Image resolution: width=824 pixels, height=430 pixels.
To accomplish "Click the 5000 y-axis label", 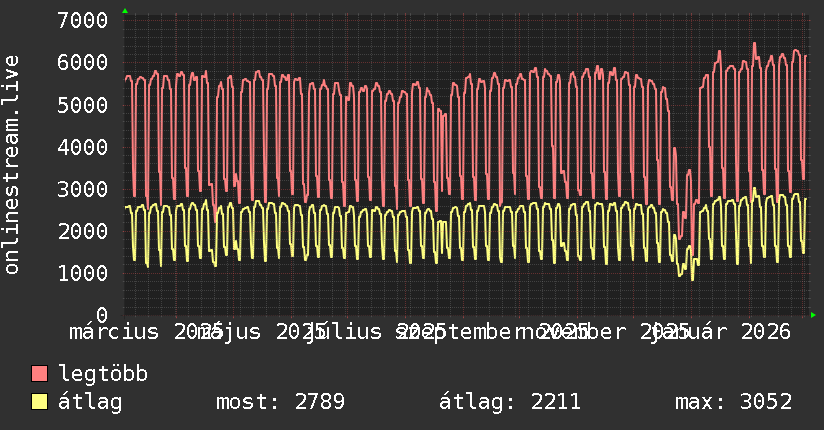I will pos(83,105).
